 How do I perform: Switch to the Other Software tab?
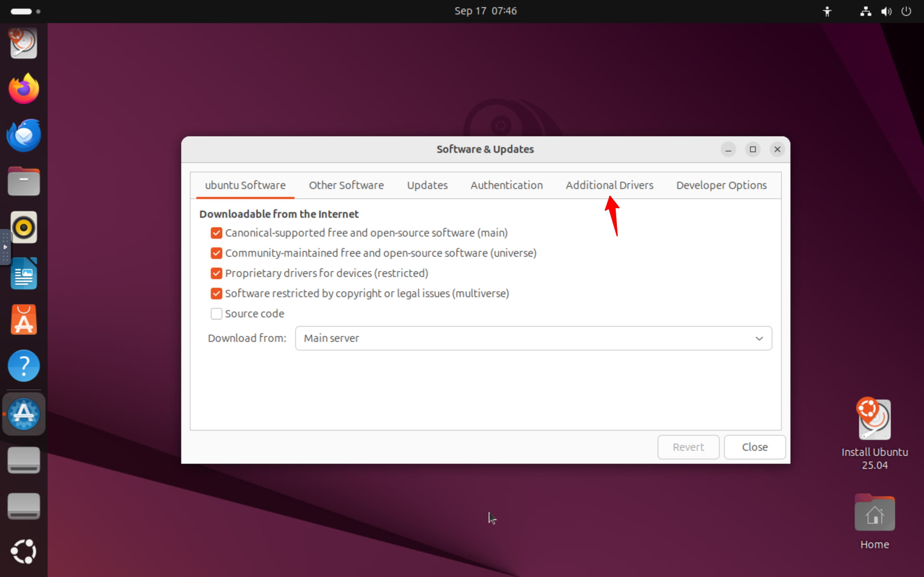(346, 185)
